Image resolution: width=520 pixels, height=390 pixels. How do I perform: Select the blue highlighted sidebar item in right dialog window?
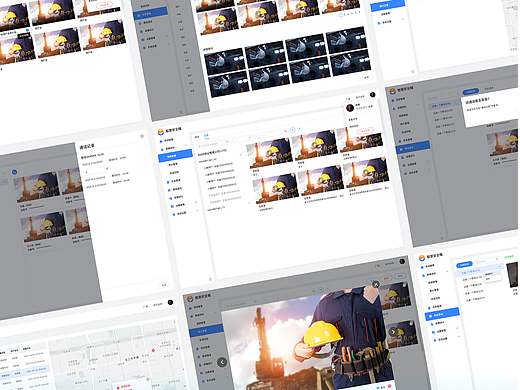[413, 146]
